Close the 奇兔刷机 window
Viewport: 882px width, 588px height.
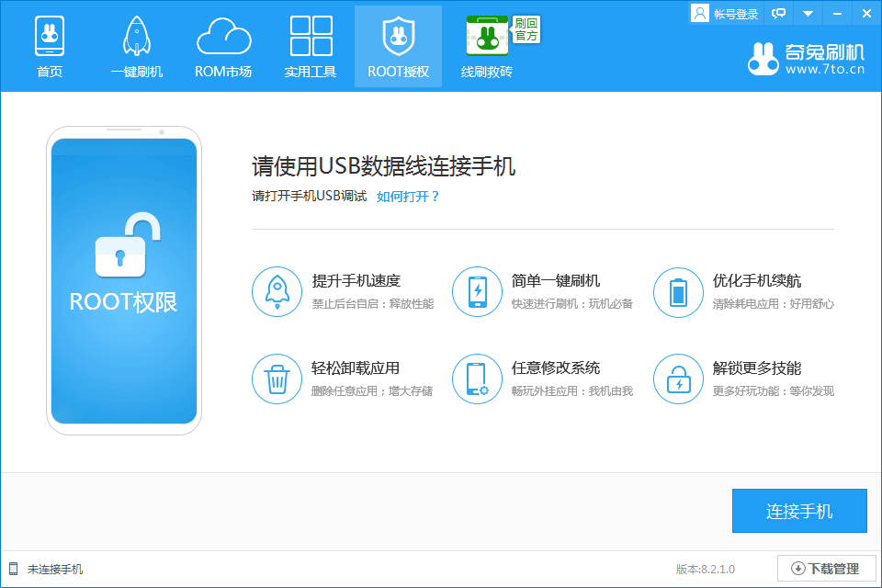866,14
